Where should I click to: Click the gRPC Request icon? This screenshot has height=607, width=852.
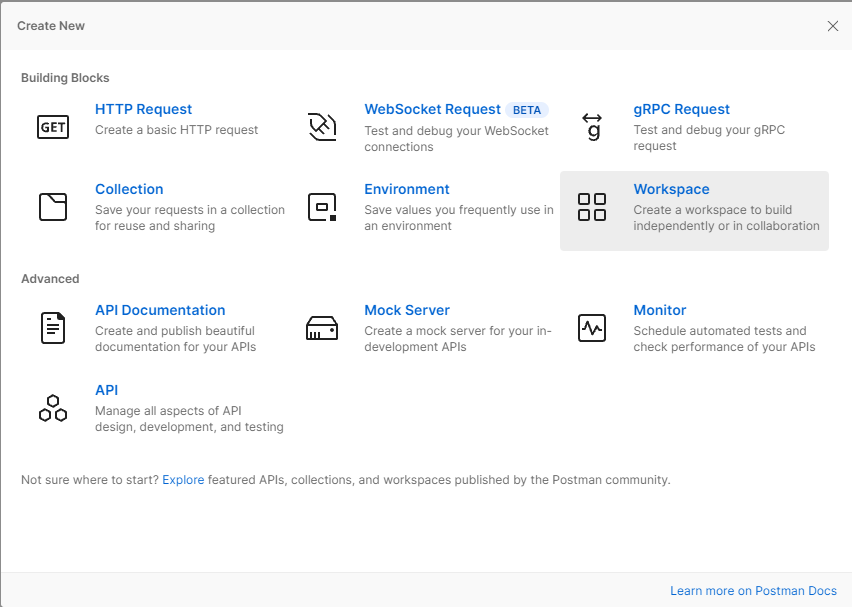(594, 126)
